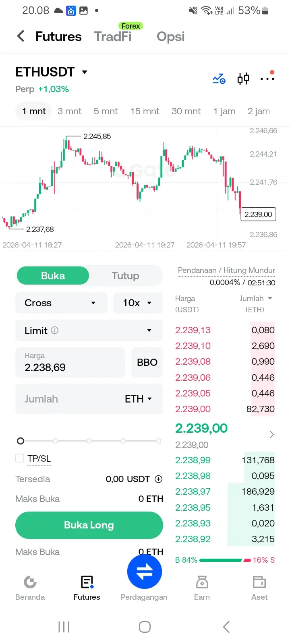290x644 pixels.
Task: Open the Limit order type dropdown
Action: [x=89, y=330]
